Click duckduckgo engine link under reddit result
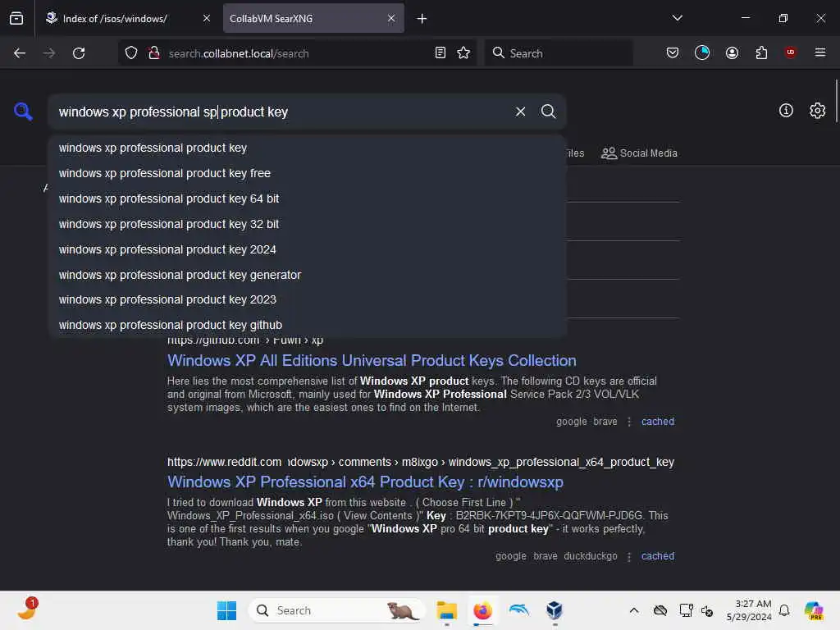840x630 pixels. point(591,556)
